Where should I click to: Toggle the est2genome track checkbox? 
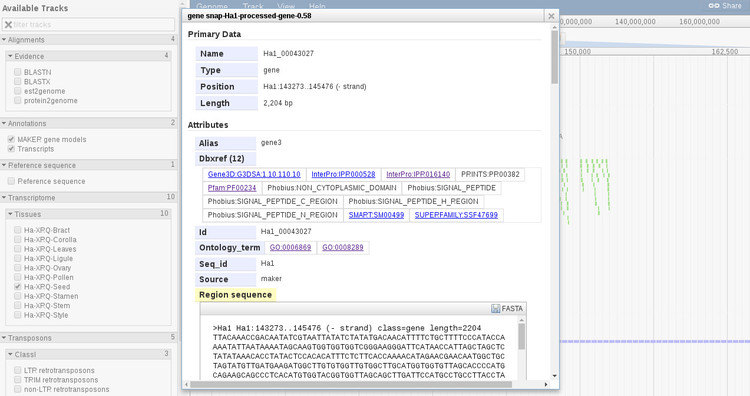[x=18, y=91]
